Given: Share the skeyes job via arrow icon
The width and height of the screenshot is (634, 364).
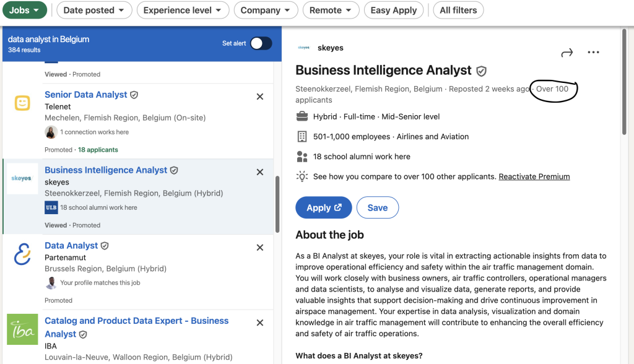Looking at the screenshot, I should click(x=567, y=53).
